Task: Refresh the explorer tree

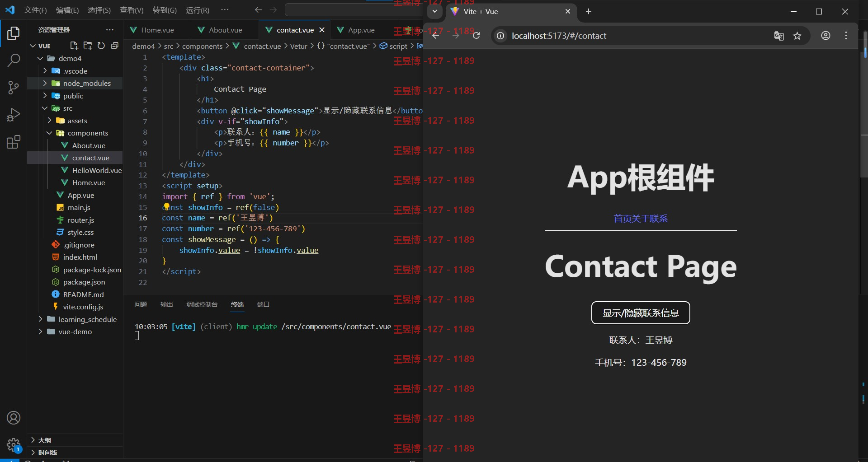Action: [101, 46]
